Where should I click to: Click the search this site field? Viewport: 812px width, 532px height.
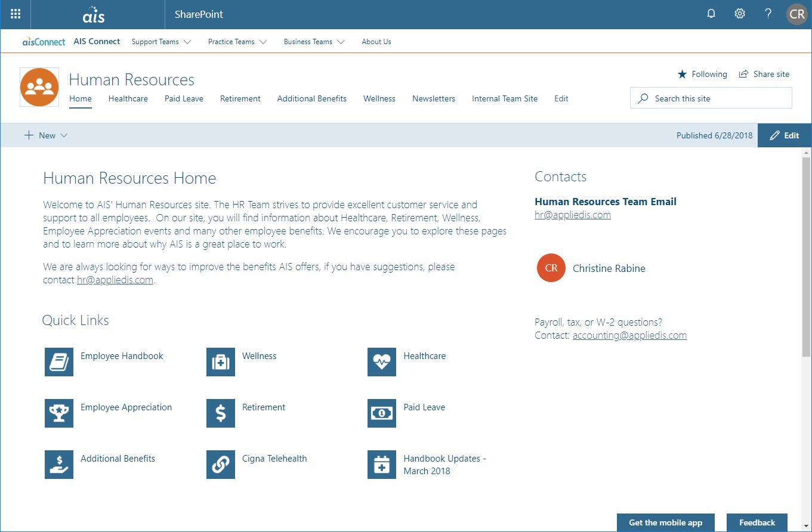tap(710, 98)
